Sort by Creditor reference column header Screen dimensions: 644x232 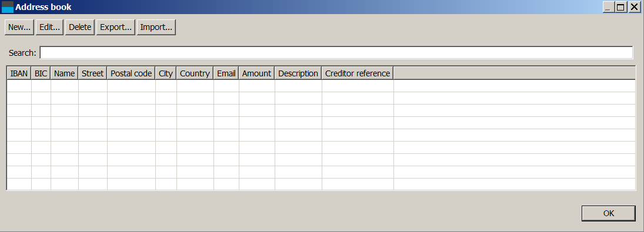358,73
